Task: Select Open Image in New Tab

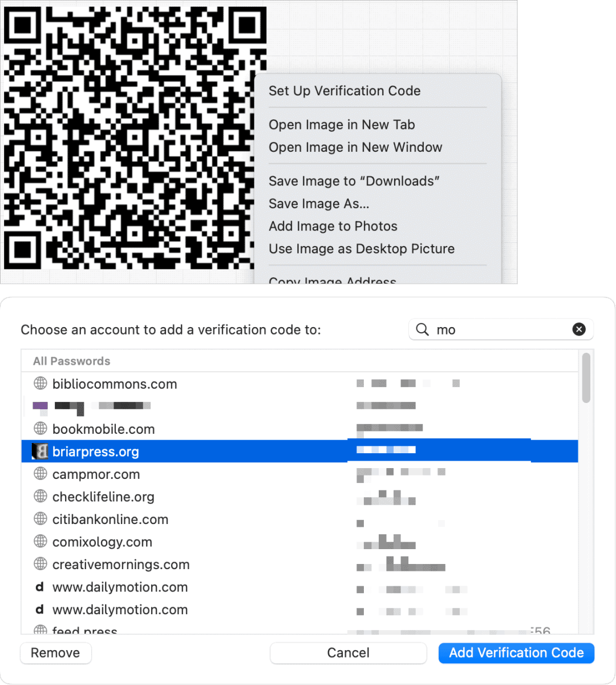Action: pyautogui.click(x=342, y=124)
